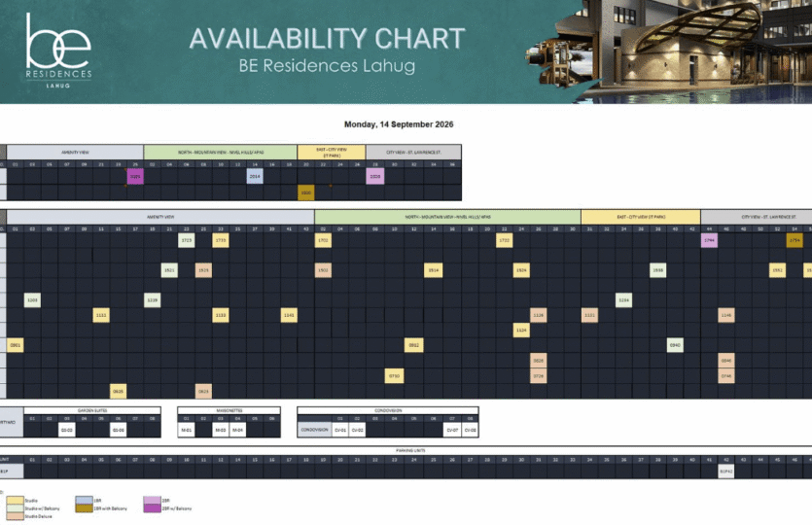Click available unit 1124
The width and height of the screenshot is (812, 525).
pos(521,331)
